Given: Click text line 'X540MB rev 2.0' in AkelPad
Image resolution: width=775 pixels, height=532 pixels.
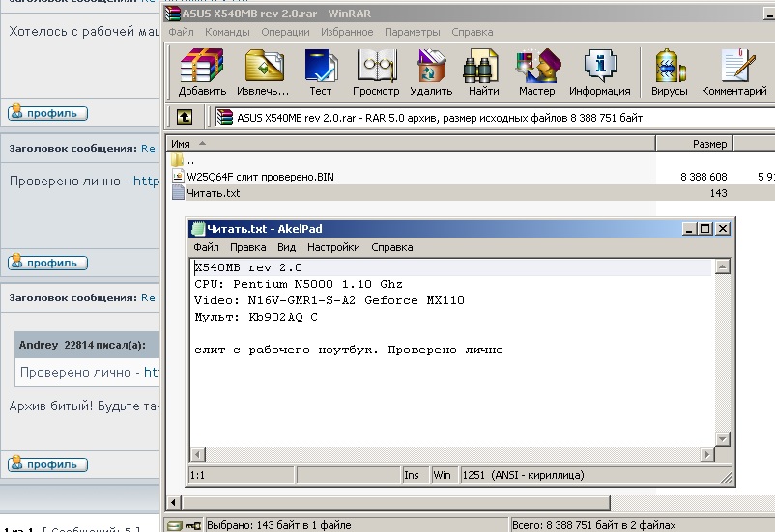Looking at the screenshot, I should 248,267.
